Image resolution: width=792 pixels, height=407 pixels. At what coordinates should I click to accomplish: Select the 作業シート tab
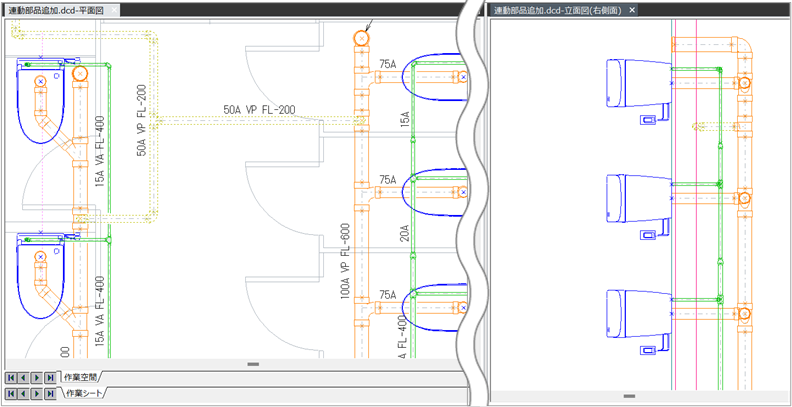click(82, 395)
